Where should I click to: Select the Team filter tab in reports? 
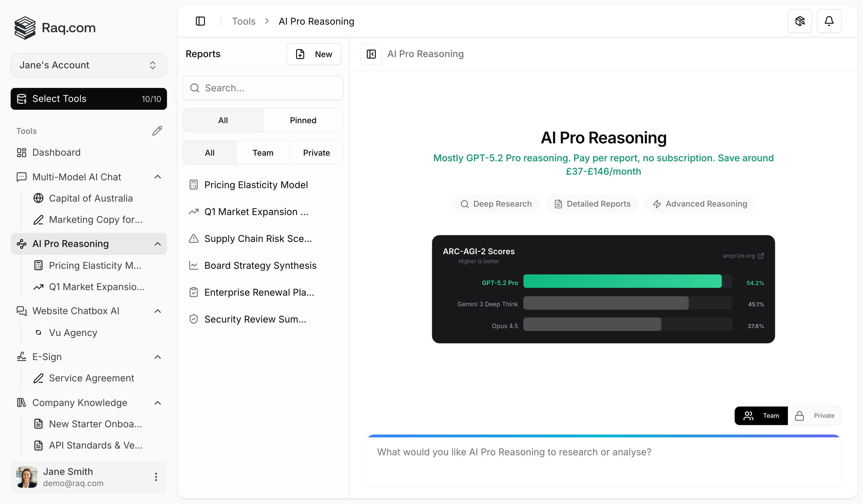263,153
